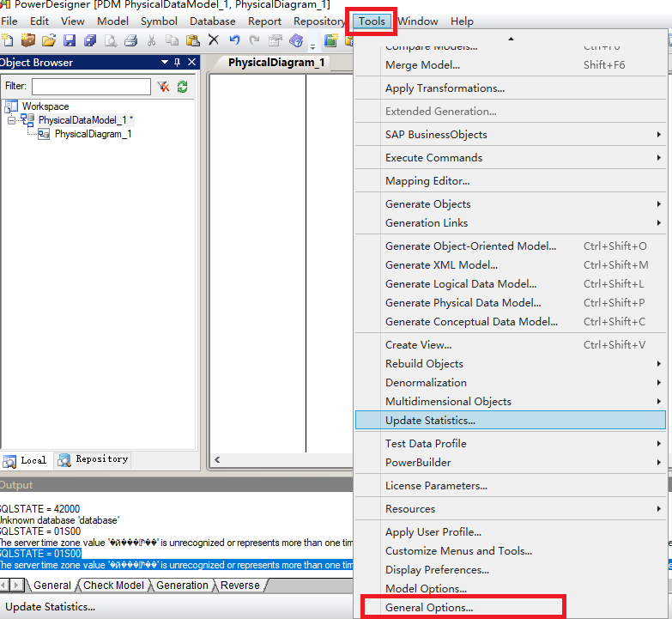The image size is (672, 619).
Task: Click the New Model toolbar icon
Action: coord(8,40)
